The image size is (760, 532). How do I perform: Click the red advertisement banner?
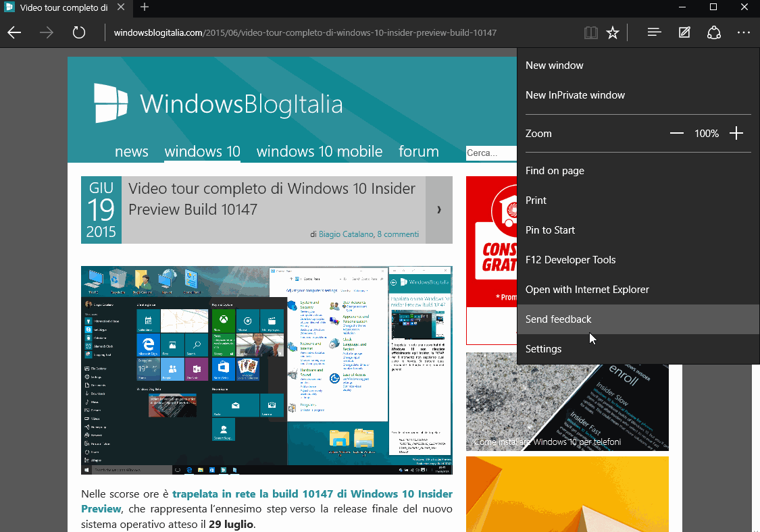[492, 260]
